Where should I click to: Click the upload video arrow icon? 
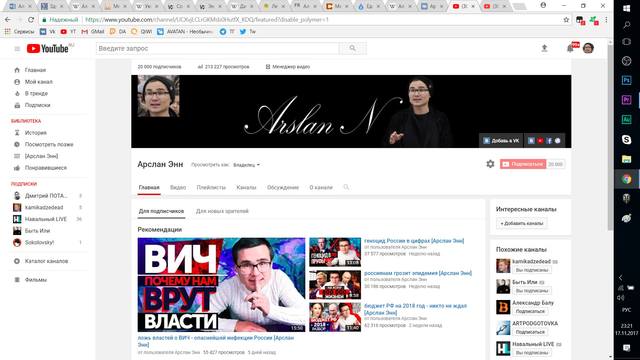tap(544, 48)
